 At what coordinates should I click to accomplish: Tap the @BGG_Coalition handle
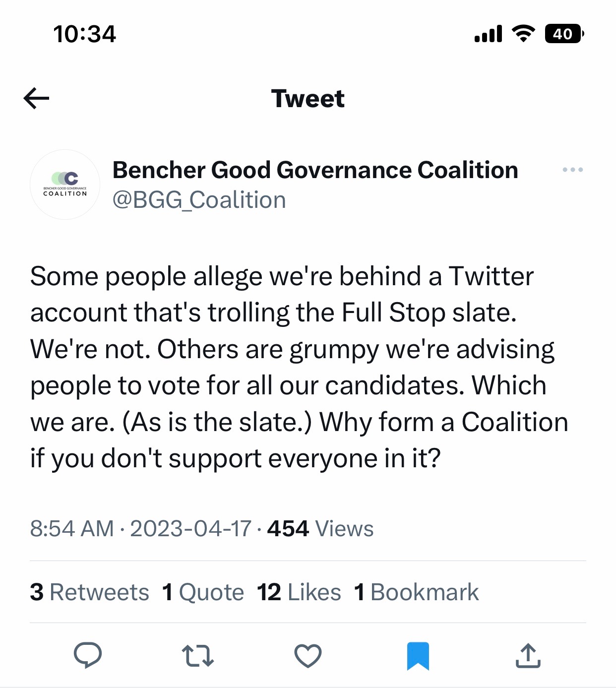point(199,200)
